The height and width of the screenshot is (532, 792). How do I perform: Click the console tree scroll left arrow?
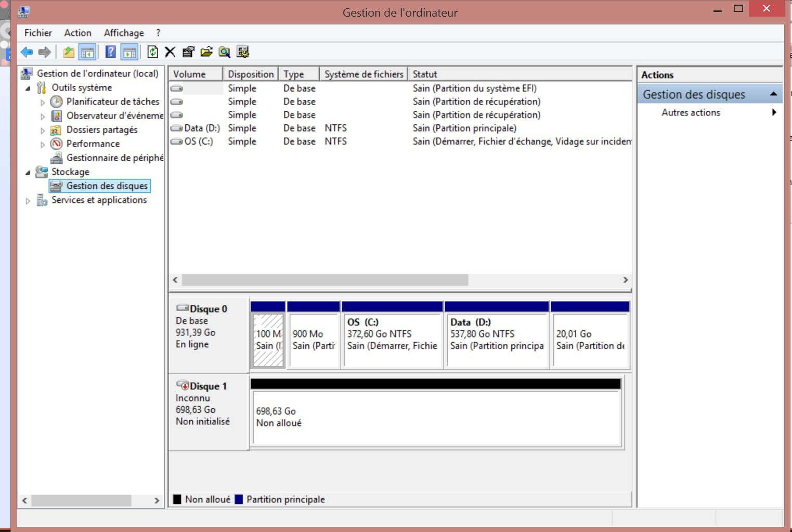(24, 500)
